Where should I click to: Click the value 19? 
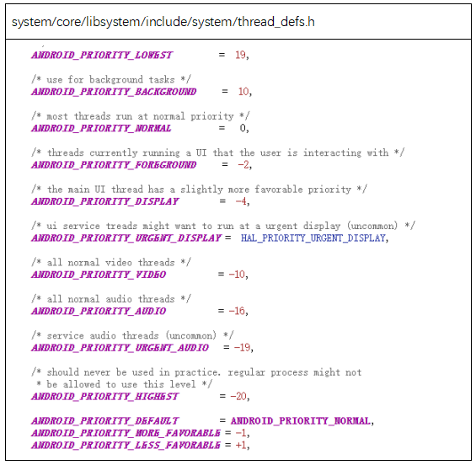[240, 55]
